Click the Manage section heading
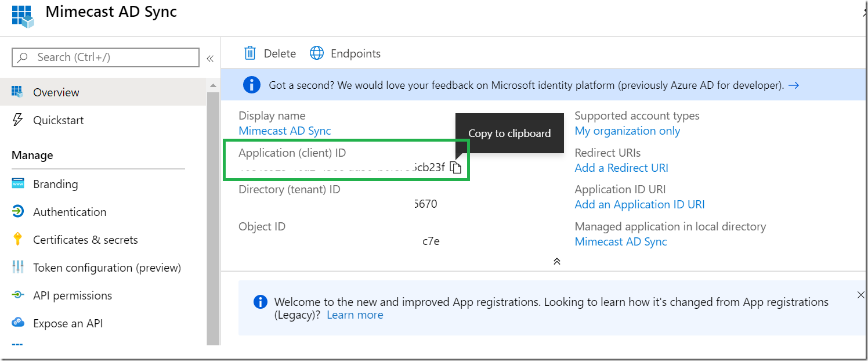The image size is (868, 361). tap(32, 155)
